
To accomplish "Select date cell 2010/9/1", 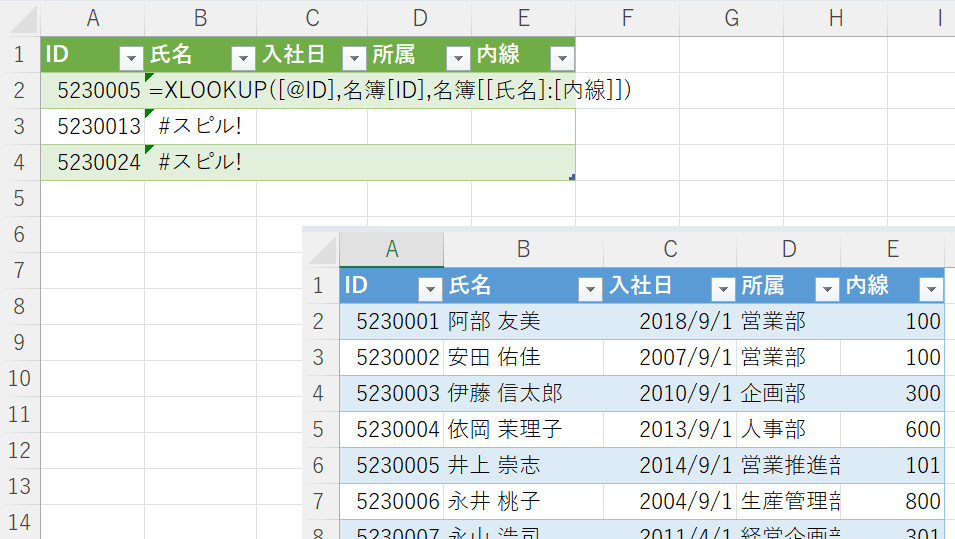I will tap(670, 393).
